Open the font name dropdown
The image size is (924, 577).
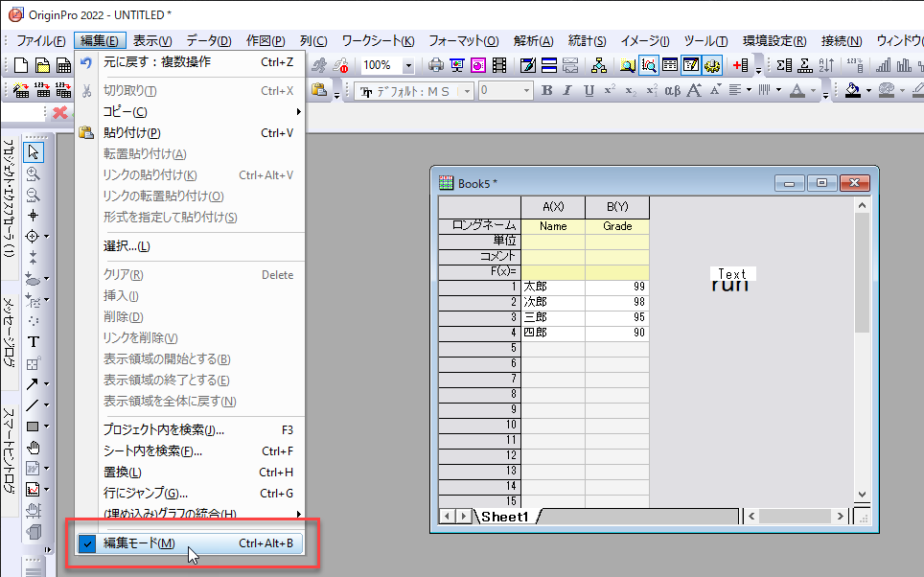click(468, 91)
